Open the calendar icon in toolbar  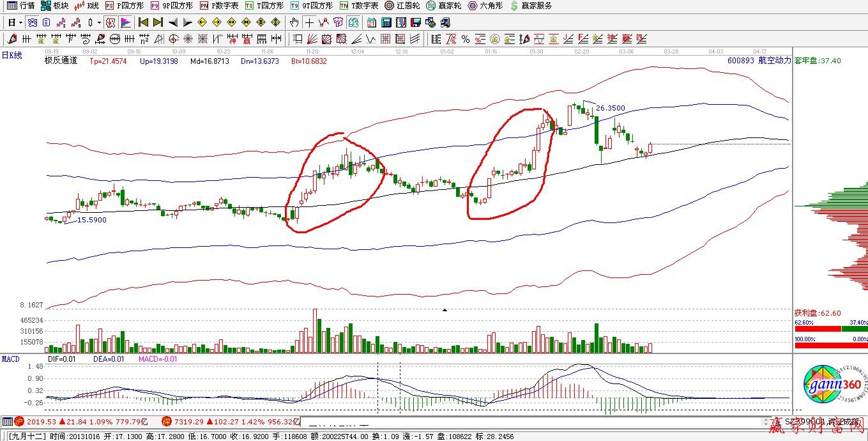coord(371,22)
